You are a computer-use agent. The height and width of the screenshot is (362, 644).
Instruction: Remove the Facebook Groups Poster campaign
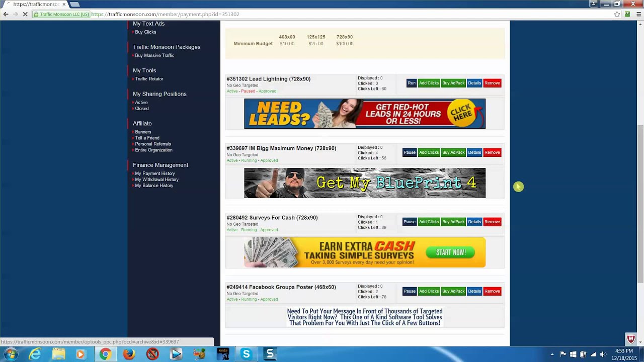pyautogui.click(x=492, y=291)
